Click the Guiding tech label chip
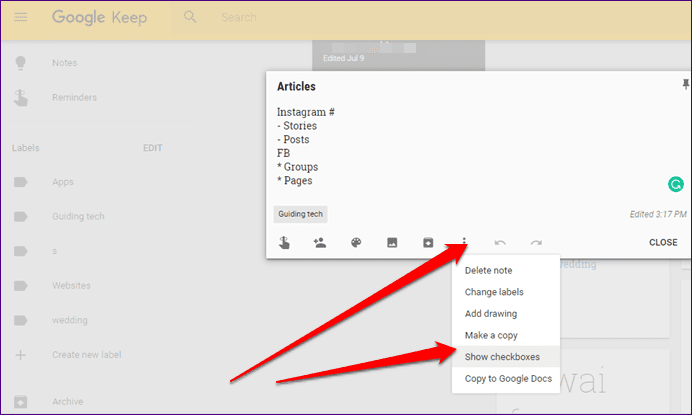Image resolution: width=692 pixels, height=415 pixels. pos(301,214)
